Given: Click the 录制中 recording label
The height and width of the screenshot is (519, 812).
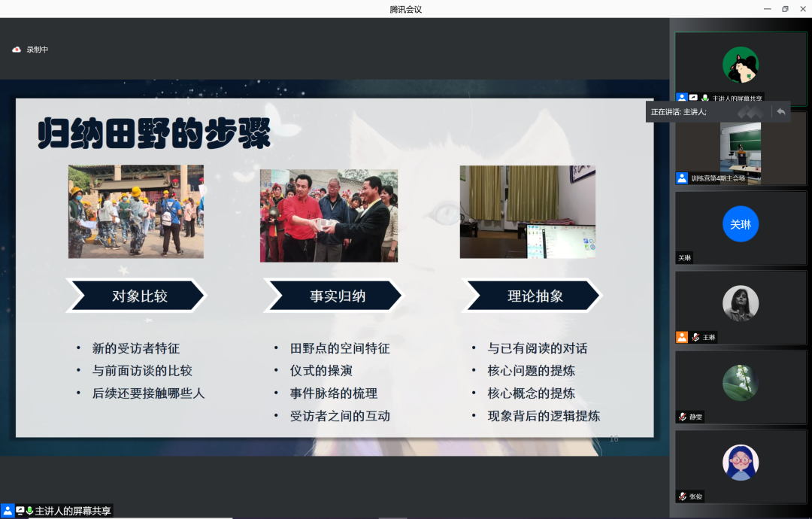Looking at the screenshot, I should tap(38, 50).
